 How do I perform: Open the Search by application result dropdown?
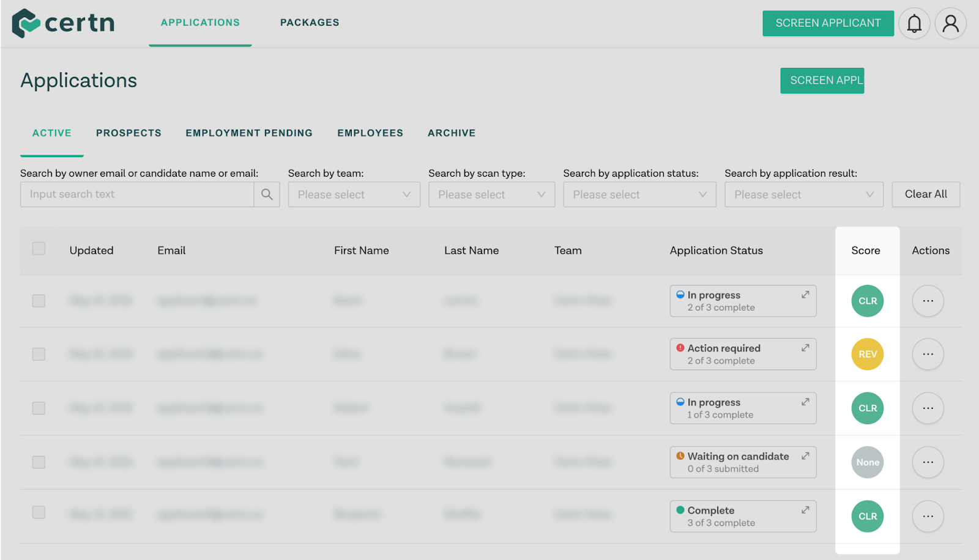[x=803, y=194]
